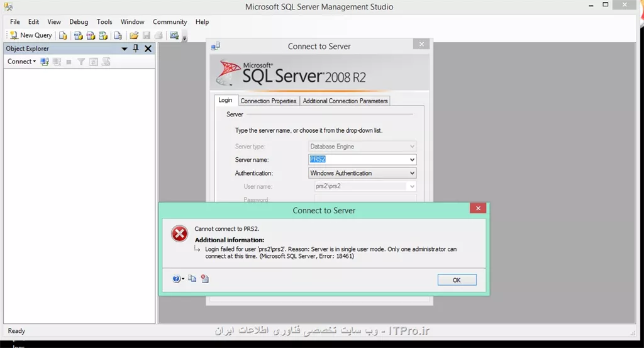Close the gray Connect to Server dialog

pos(421,44)
